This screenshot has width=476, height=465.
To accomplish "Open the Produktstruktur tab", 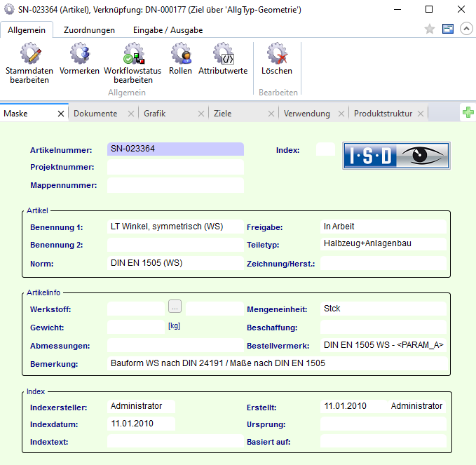I will pos(383,114).
